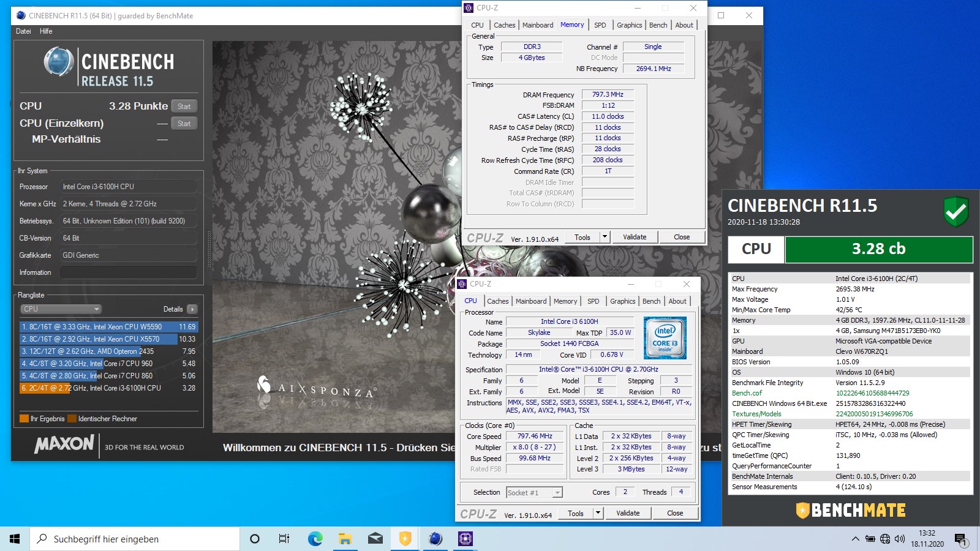Switch to Cinebench sphere icon in taskbar
Screen dimensions: 980x551
click(435, 539)
